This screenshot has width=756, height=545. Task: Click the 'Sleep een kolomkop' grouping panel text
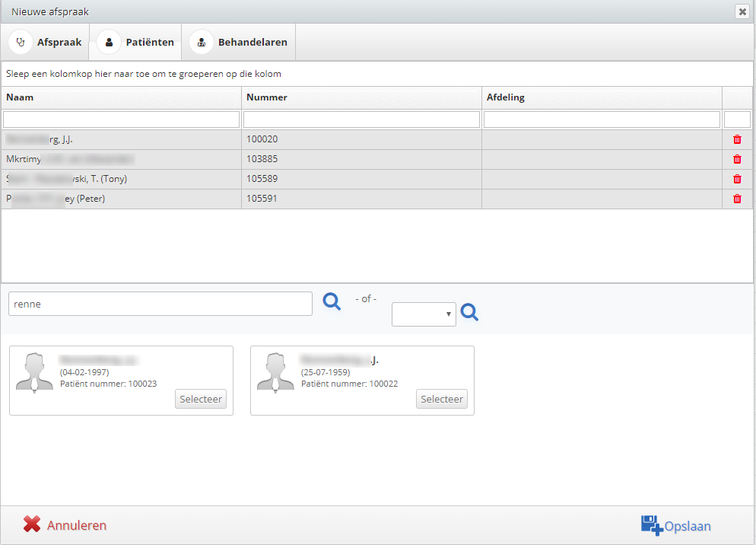pos(144,74)
